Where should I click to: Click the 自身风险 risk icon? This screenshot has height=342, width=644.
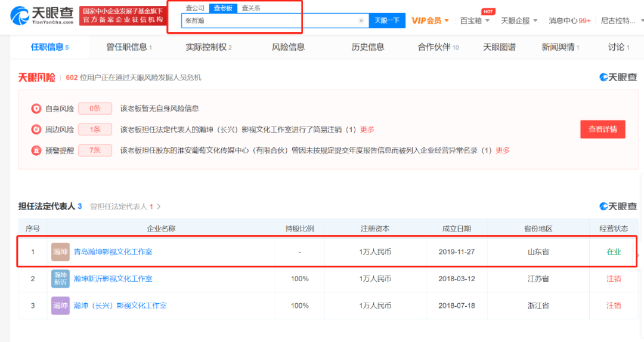pyautogui.click(x=36, y=109)
